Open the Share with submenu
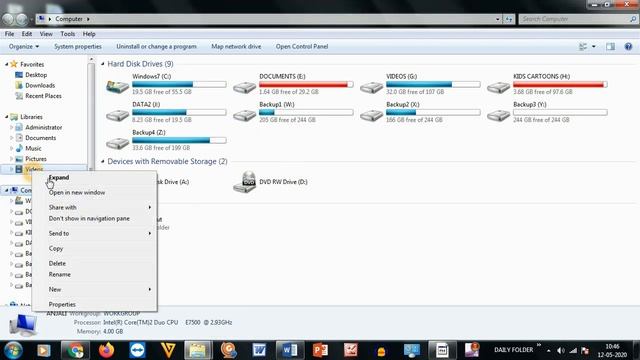 pos(95,207)
